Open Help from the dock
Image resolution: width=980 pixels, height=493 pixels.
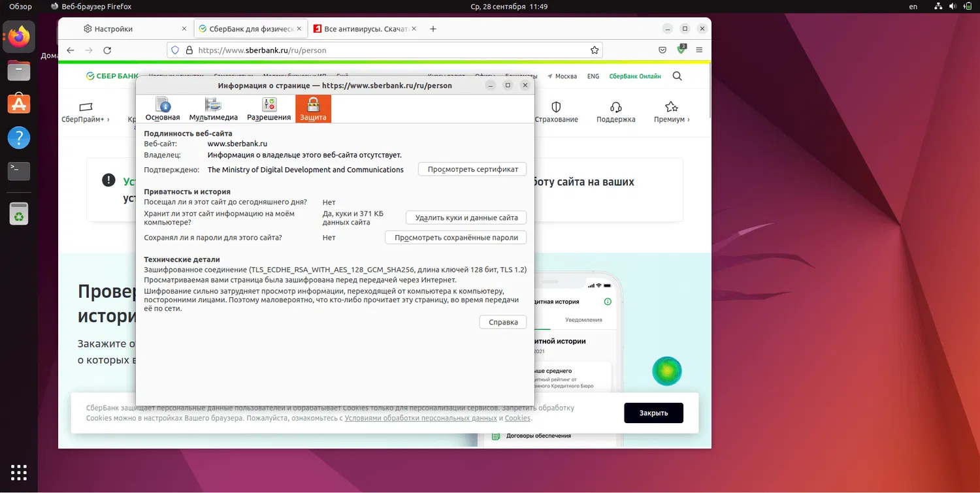(19, 137)
